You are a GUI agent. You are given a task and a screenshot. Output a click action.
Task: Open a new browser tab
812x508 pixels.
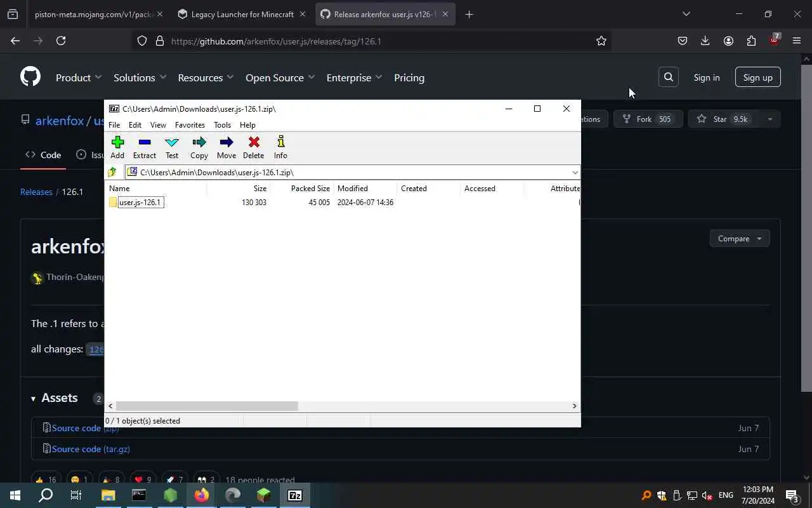point(469,14)
